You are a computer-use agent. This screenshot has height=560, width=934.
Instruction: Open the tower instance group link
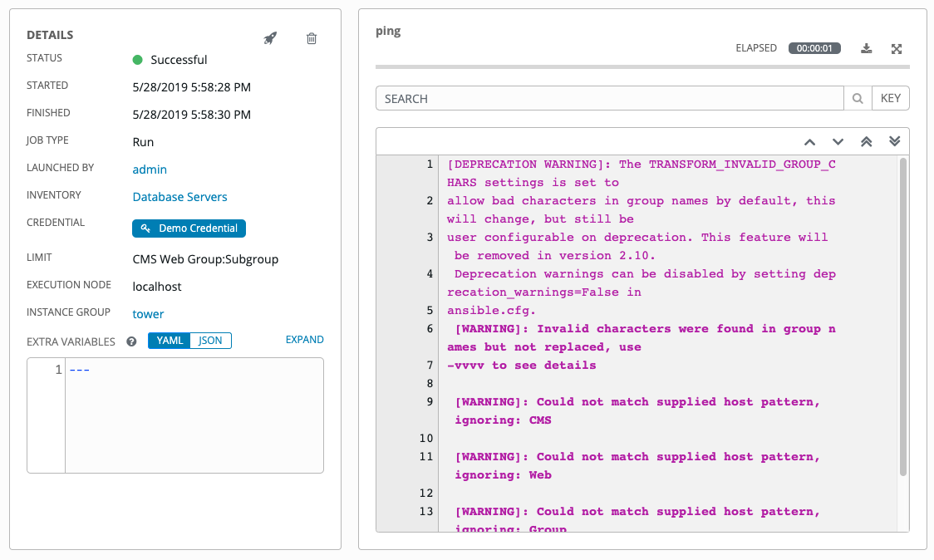pyautogui.click(x=148, y=314)
